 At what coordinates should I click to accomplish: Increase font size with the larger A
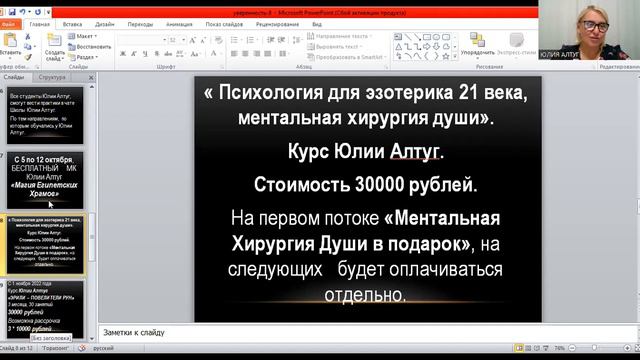[193, 40]
